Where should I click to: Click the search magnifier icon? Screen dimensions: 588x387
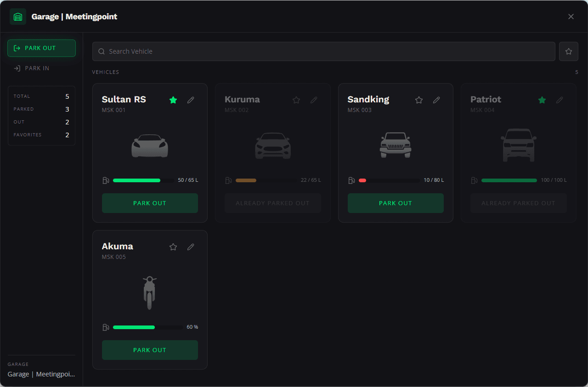tap(102, 51)
